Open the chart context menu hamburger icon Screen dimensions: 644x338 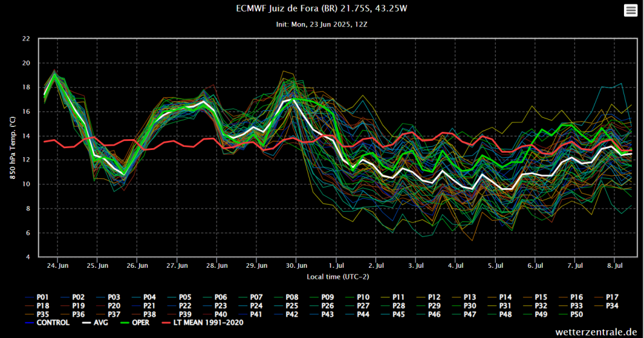(630, 10)
